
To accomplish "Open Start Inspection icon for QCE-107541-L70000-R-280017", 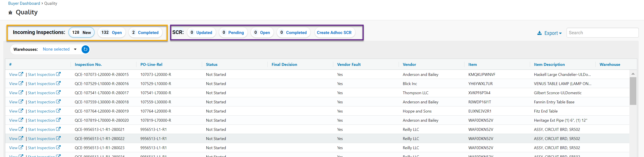I will click(x=58, y=92).
